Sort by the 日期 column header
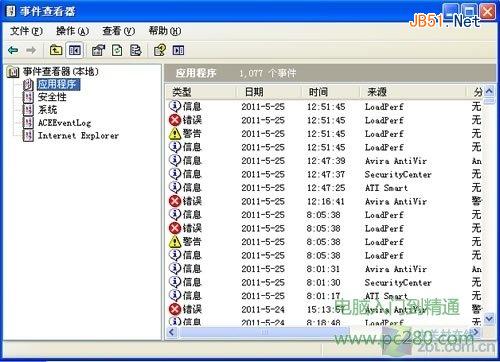 click(x=269, y=92)
